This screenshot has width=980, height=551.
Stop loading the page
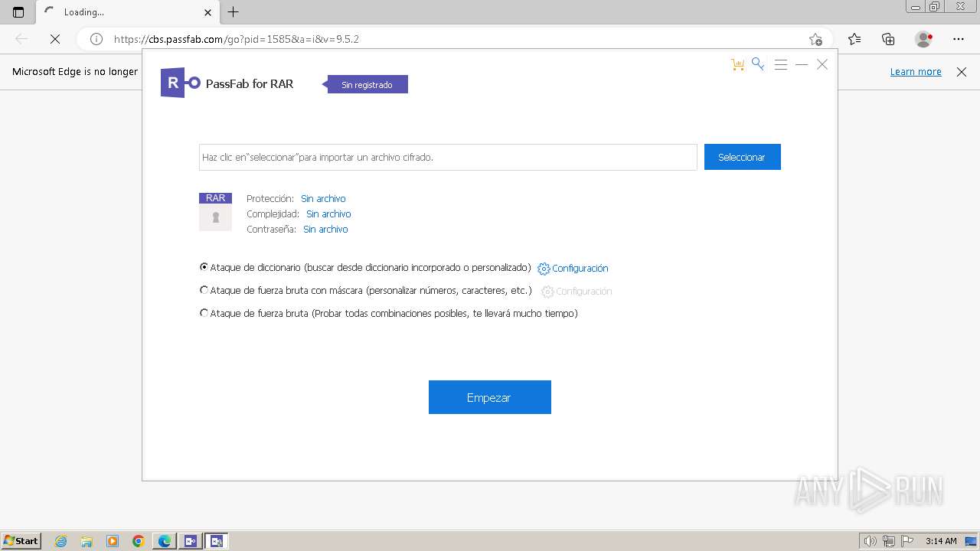(55, 39)
